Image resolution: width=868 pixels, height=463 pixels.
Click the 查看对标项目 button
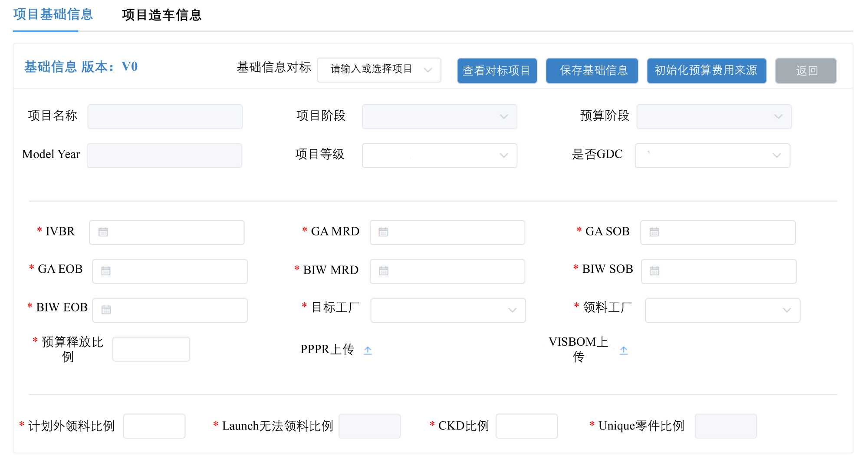(497, 70)
